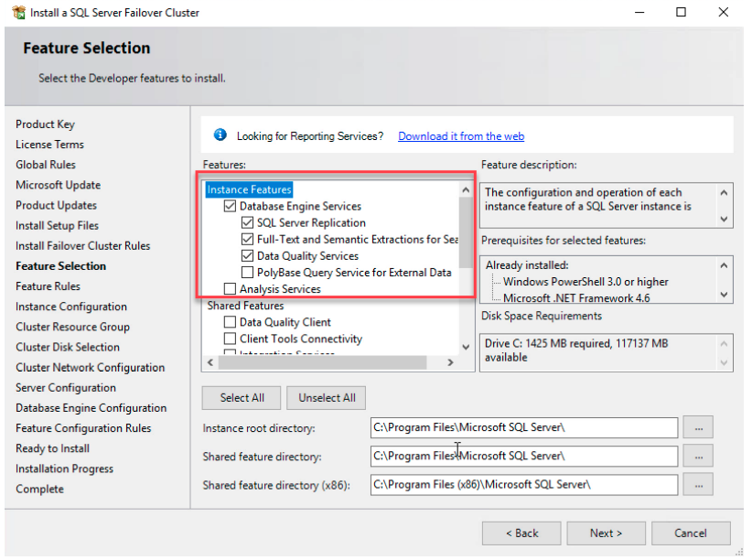Select Database Engine Configuration step

(91, 408)
